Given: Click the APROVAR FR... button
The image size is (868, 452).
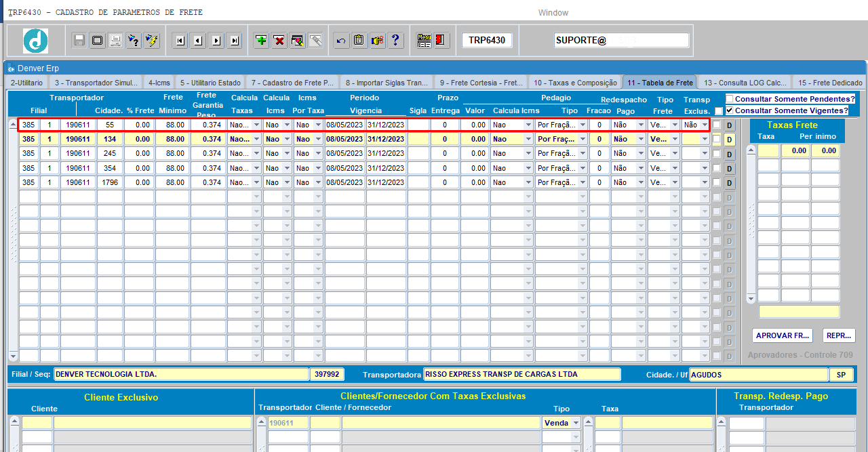Looking at the screenshot, I should (x=782, y=335).
